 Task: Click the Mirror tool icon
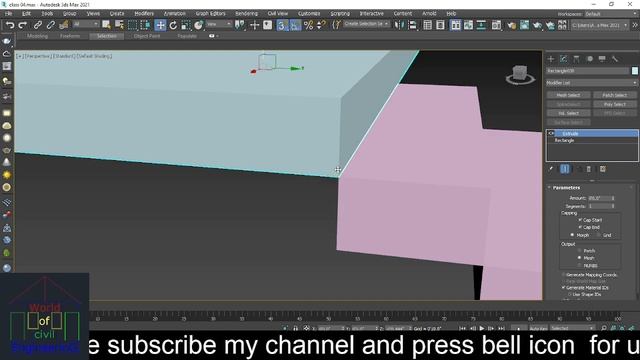(399, 25)
